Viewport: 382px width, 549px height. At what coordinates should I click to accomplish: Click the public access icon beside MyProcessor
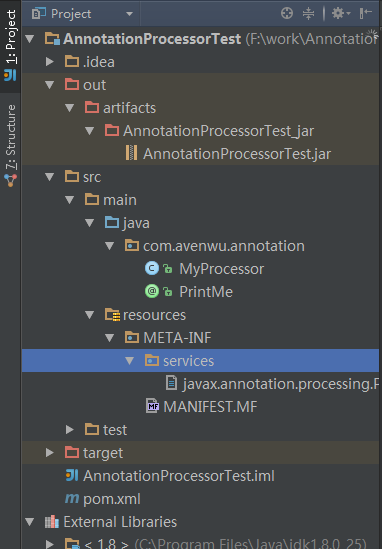point(168,269)
